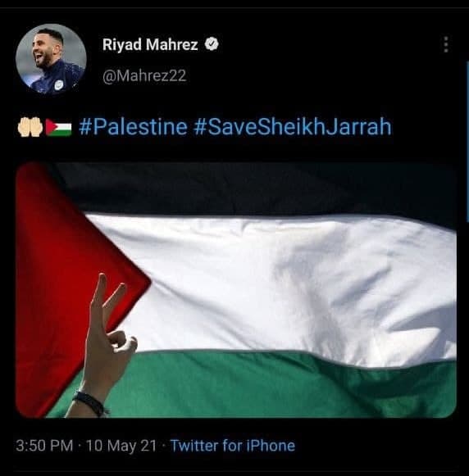Click the blue scrollbar on the right edge
469x476 pixels.
[467, 142]
